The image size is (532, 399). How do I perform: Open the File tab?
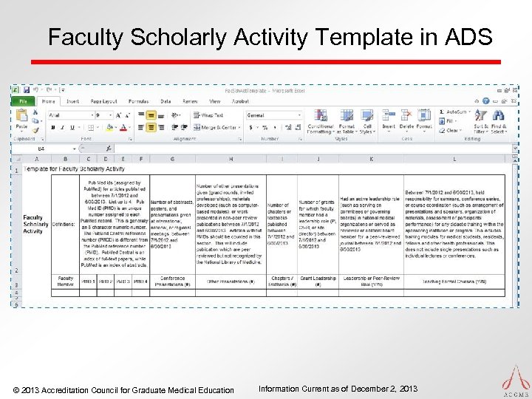coord(23,101)
